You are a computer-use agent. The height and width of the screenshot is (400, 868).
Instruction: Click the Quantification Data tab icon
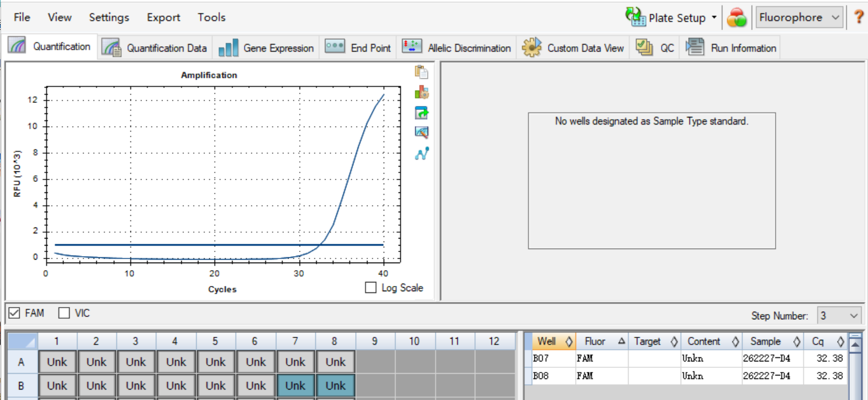click(111, 47)
